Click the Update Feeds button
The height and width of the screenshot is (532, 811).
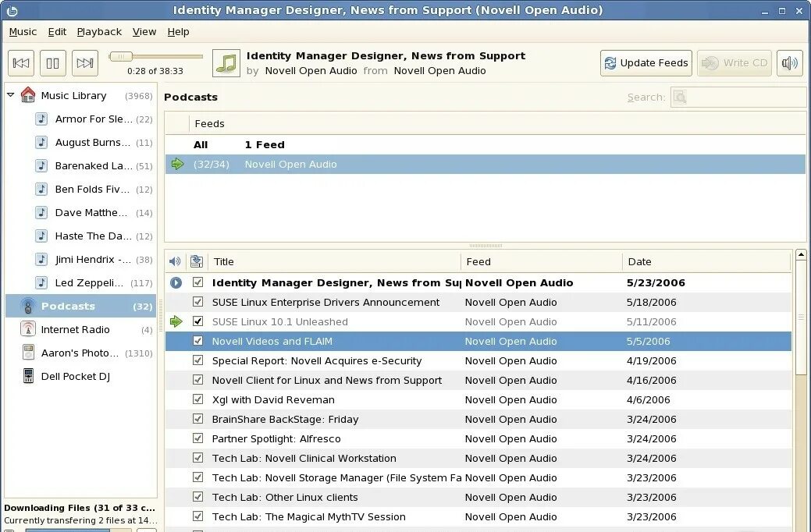pos(646,63)
